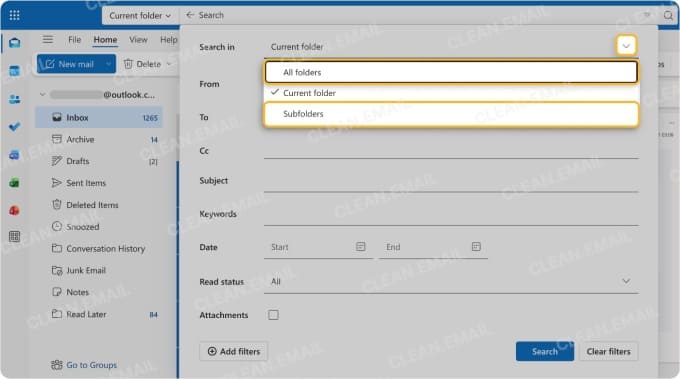The height and width of the screenshot is (379, 680).
Task: Select the Deleted Items folder
Action: pyautogui.click(x=99, y=205)
